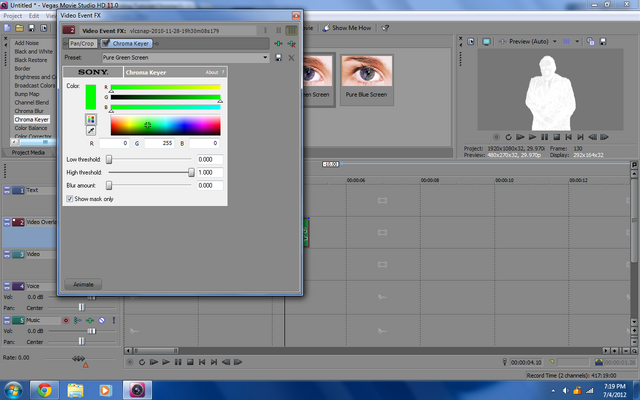Click the color palette picker button

91,119
